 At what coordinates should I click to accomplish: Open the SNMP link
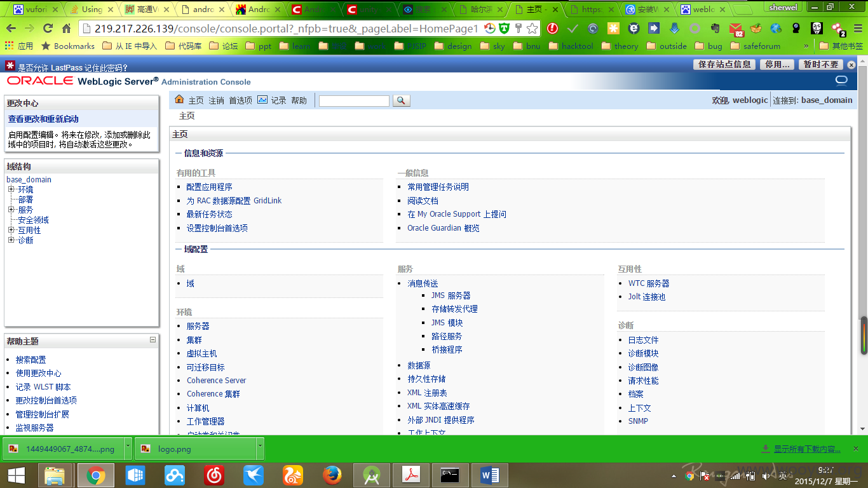pyautogui.click(x=638, y=421)
